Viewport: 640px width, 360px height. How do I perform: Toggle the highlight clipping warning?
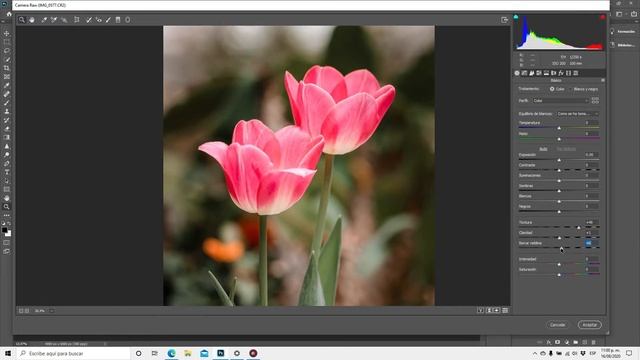point(602,17)
